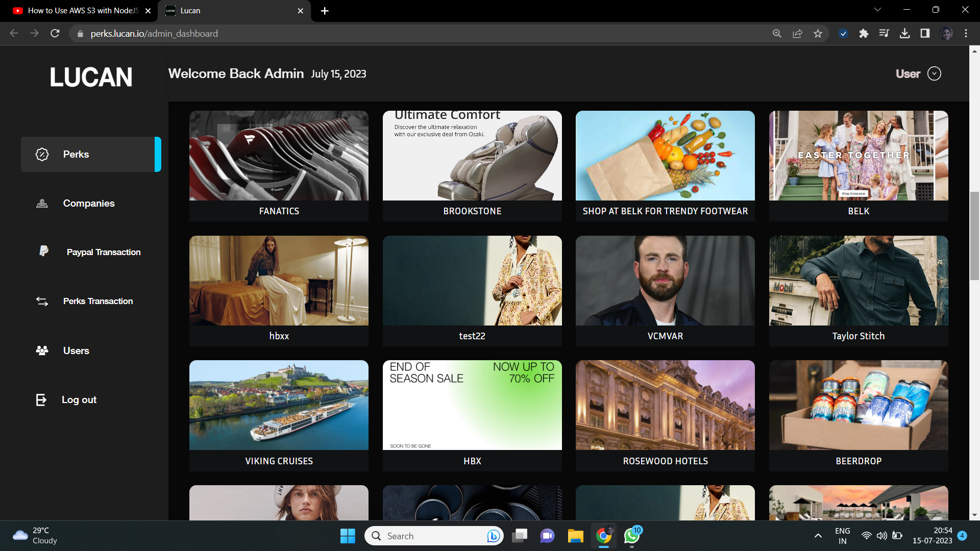Viewport: 980px width, 551px height.
Task: Click the blue checkmark extension icon
Action: 843,33
